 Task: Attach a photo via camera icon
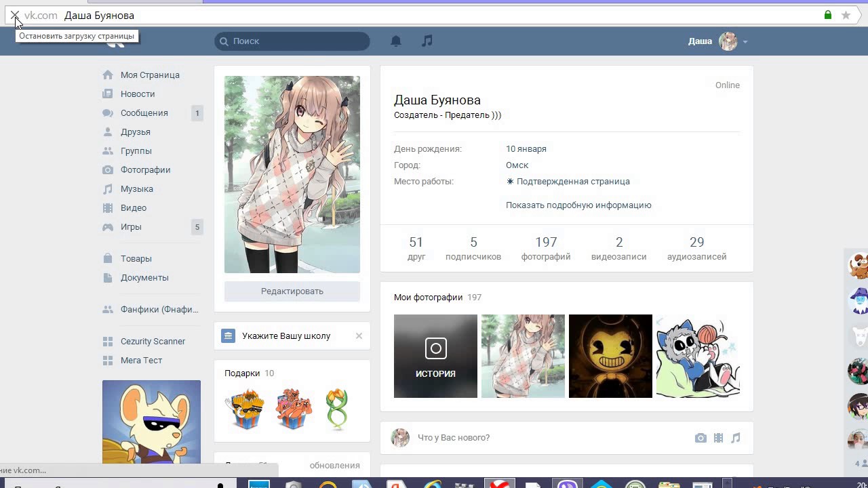point(701,438)
